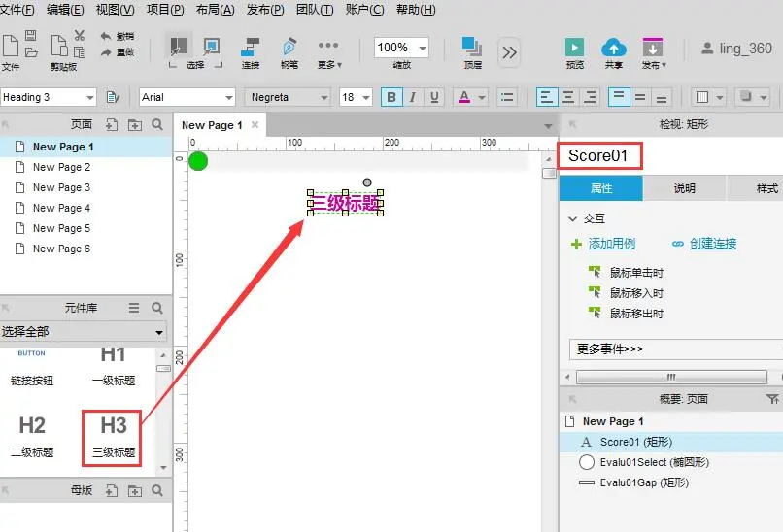This screenshot has width=783, height=532.
Task: Click add folder icon in pages panel
Action: click(x=135, y=125)
